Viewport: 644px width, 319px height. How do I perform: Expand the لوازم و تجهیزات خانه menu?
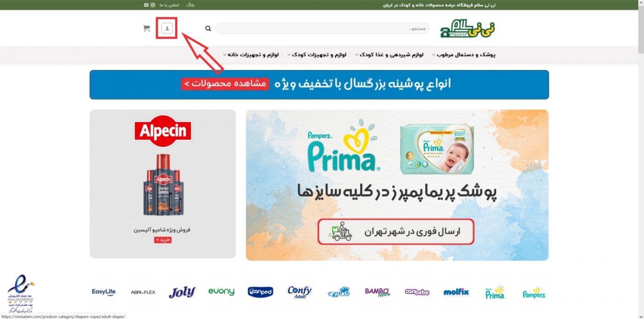coord(251,55)
